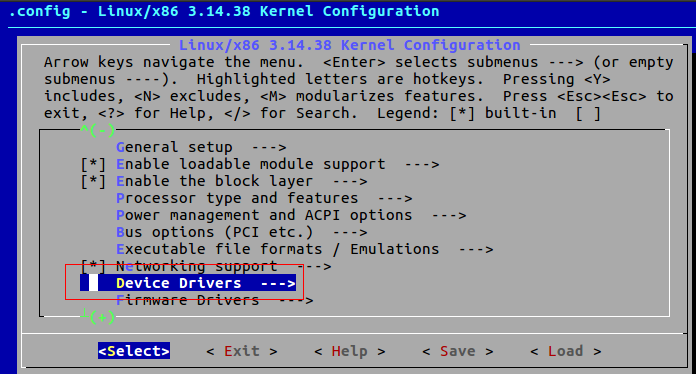Click the <Select> button
The image size is (696, 374).
point(134,351)
